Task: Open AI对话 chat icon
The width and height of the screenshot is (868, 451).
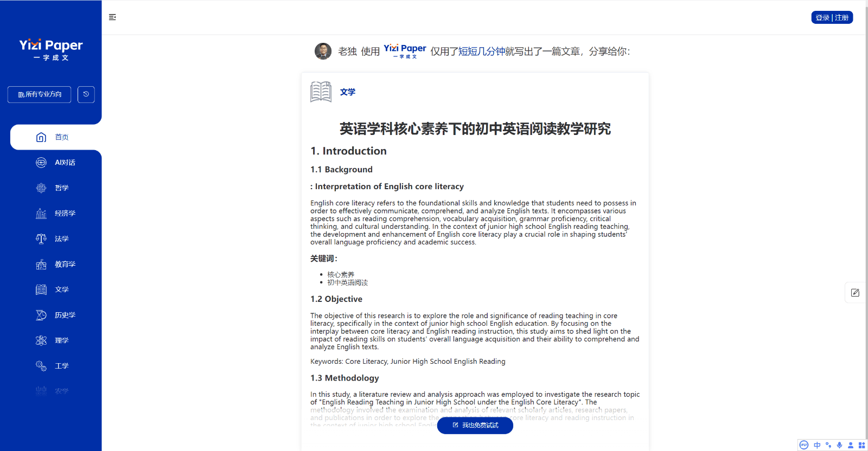Action: click(41, 163)
